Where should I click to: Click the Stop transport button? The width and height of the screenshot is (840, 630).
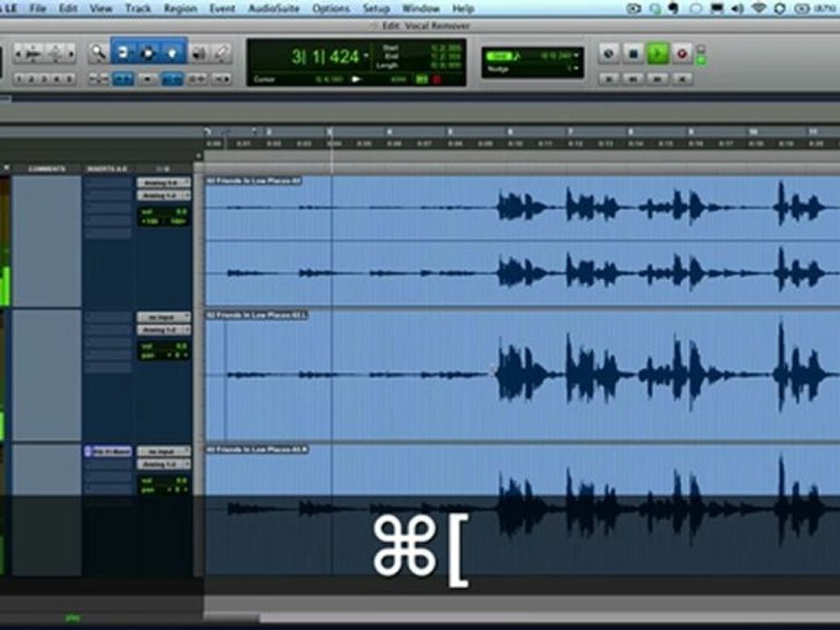[633, 53]
